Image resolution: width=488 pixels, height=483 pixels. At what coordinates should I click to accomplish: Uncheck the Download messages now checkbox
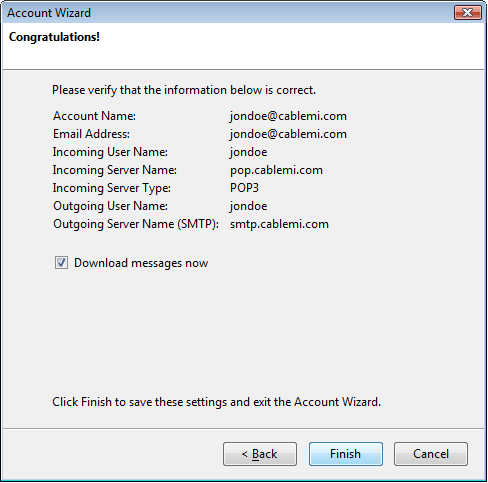pyautogui.click(x=61, y=263)
